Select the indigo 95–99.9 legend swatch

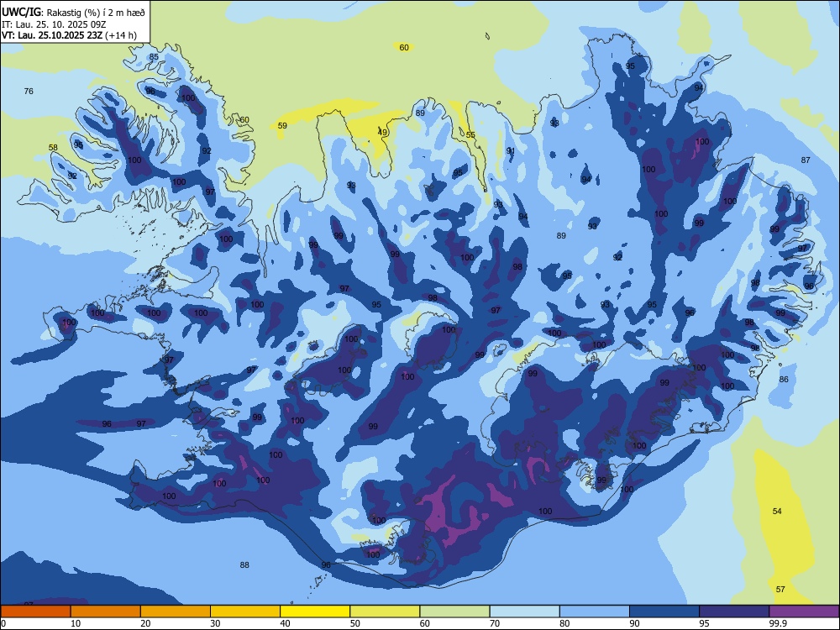click(x=734, y=612)
